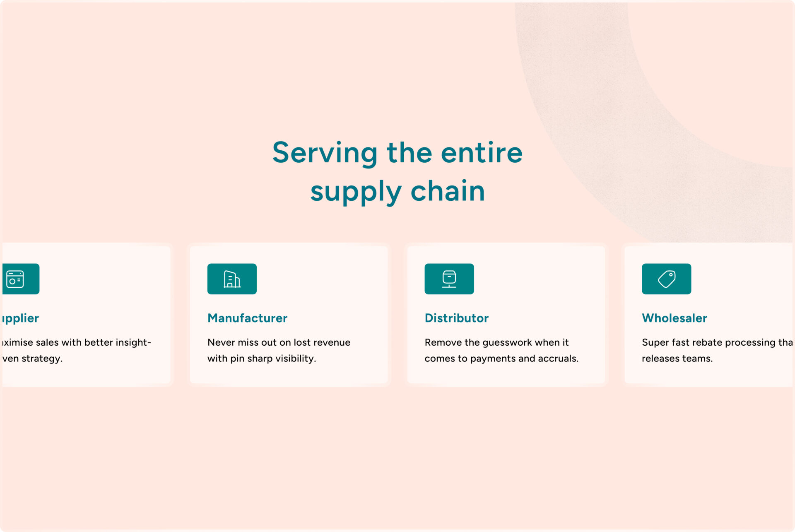Viewport: 795px width, 532px height.
Task: Click the Manufacturer building icon
Action: [232, 279]
